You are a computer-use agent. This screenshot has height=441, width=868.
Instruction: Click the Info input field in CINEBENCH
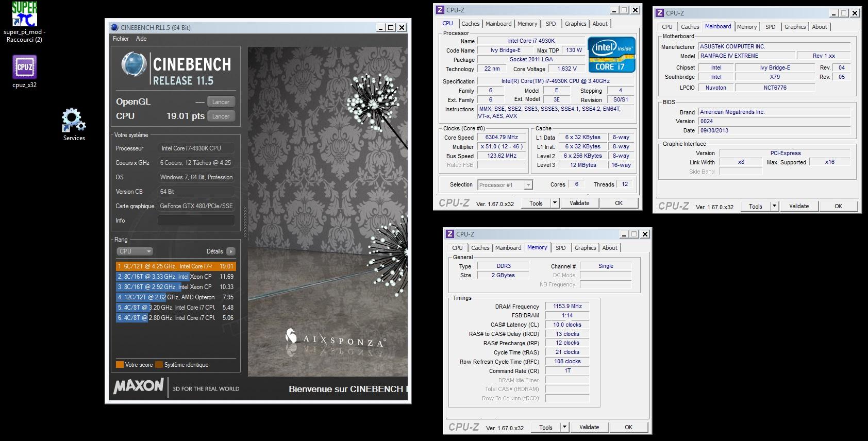point(196,220)
